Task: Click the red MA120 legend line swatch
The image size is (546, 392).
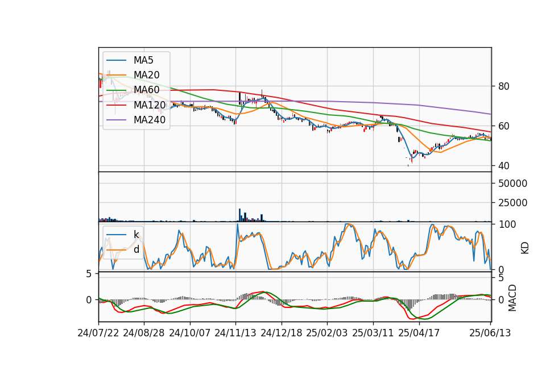Action: coord(116,106)
